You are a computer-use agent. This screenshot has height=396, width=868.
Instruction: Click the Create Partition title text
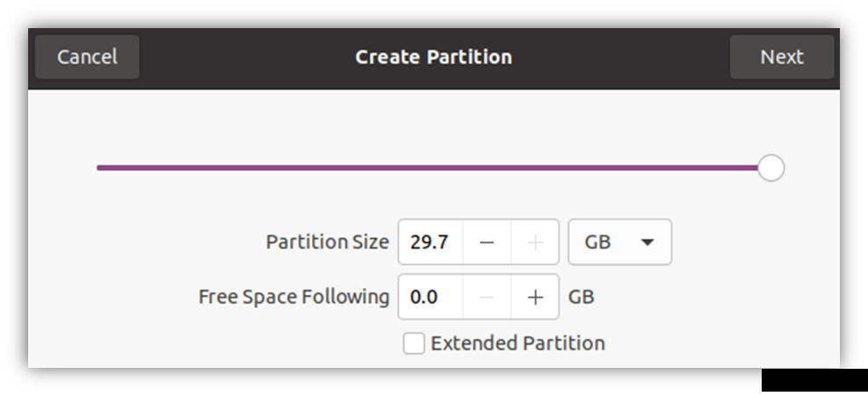pos(433,57)
